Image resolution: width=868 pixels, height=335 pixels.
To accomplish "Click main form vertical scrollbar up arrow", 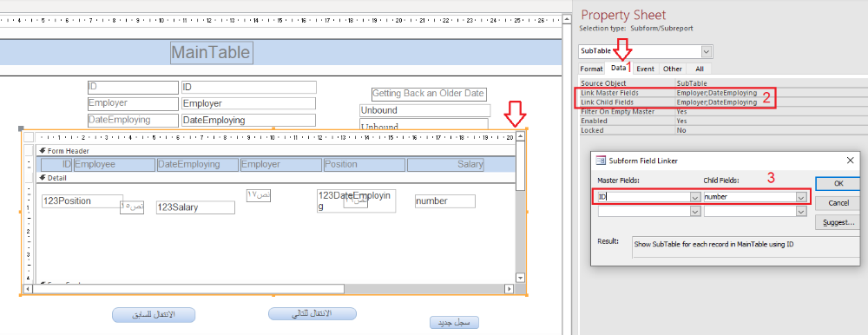I will (566, 20).
